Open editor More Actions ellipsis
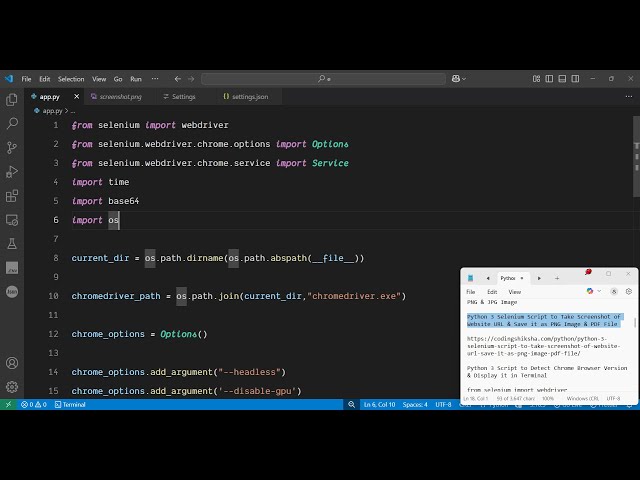Screen dimensions: 640x480 pyautogui.click(x=629, y=96)
